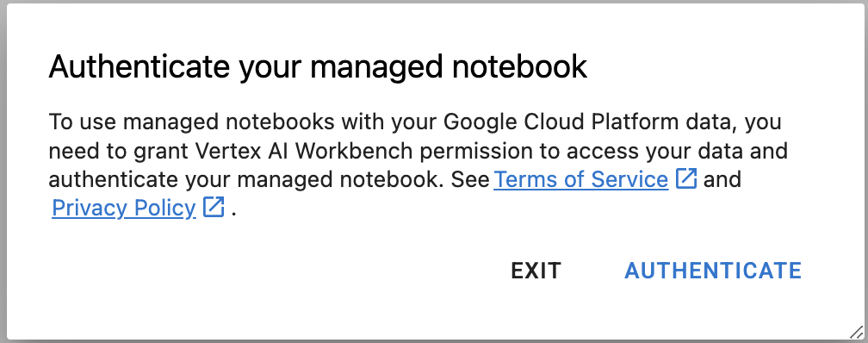The height and width of the screenshot is (343, 868).
Task: Click the 'Authenticate your managed notebook' heading
Action: pyautogui.click(x=318, y=67)
